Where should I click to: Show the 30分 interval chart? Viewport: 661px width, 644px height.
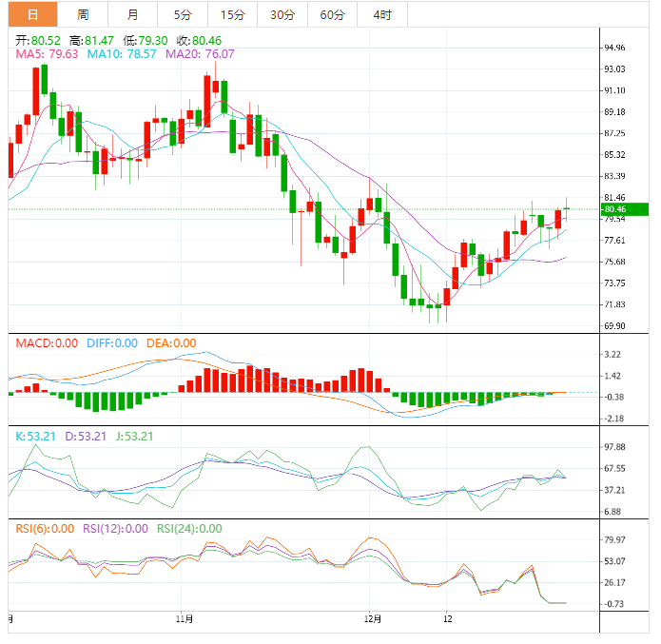282,14
